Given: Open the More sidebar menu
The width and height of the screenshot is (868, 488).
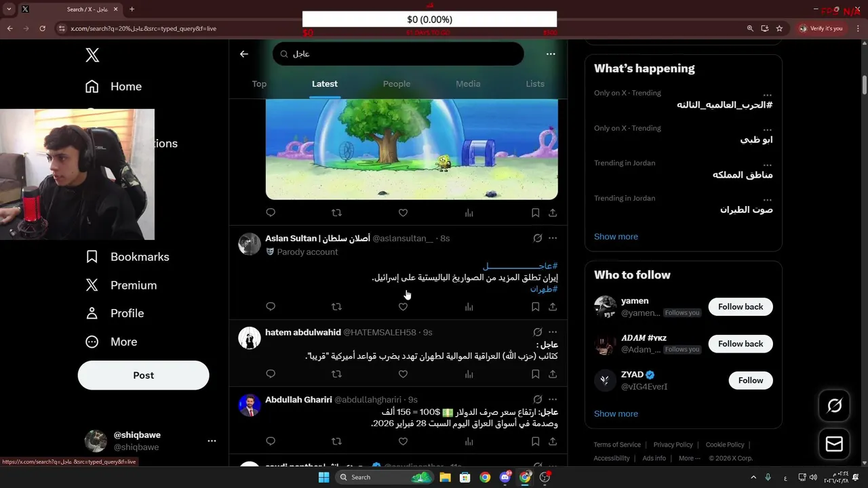Looking at the screenshot, I should (111, 342).
